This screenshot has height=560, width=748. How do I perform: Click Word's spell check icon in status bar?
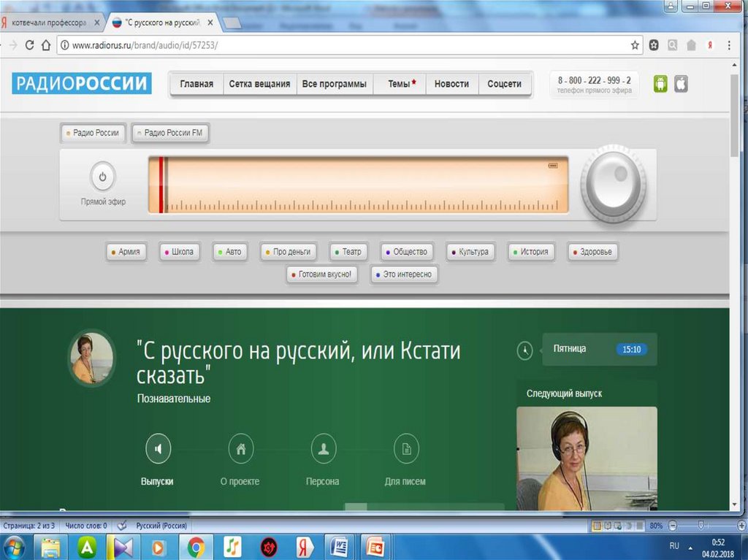(122, 526)
